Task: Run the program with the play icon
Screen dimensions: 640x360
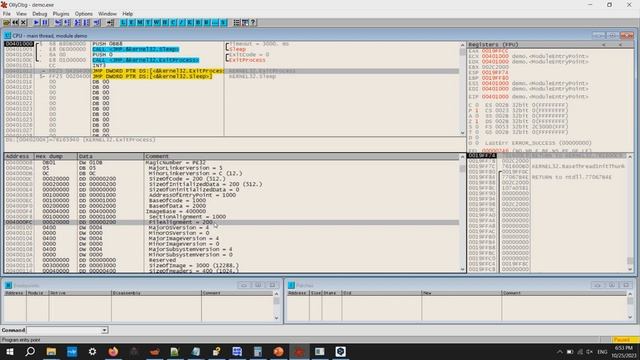Action: click(x=36, y=22)
